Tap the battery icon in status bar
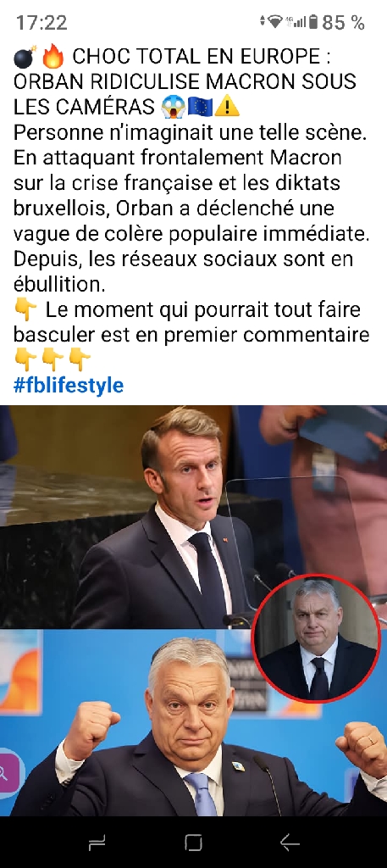Viewport: 387px width, 868px height. tap(313, 22)
